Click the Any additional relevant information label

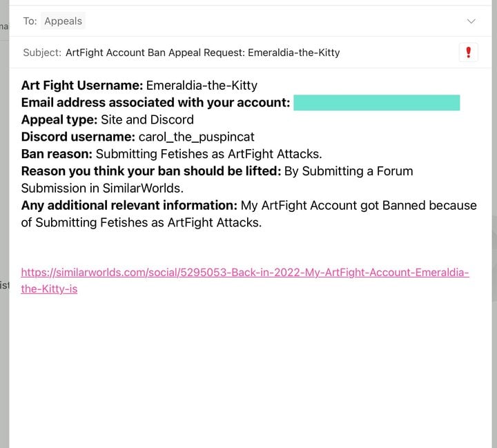coord(129,206)
